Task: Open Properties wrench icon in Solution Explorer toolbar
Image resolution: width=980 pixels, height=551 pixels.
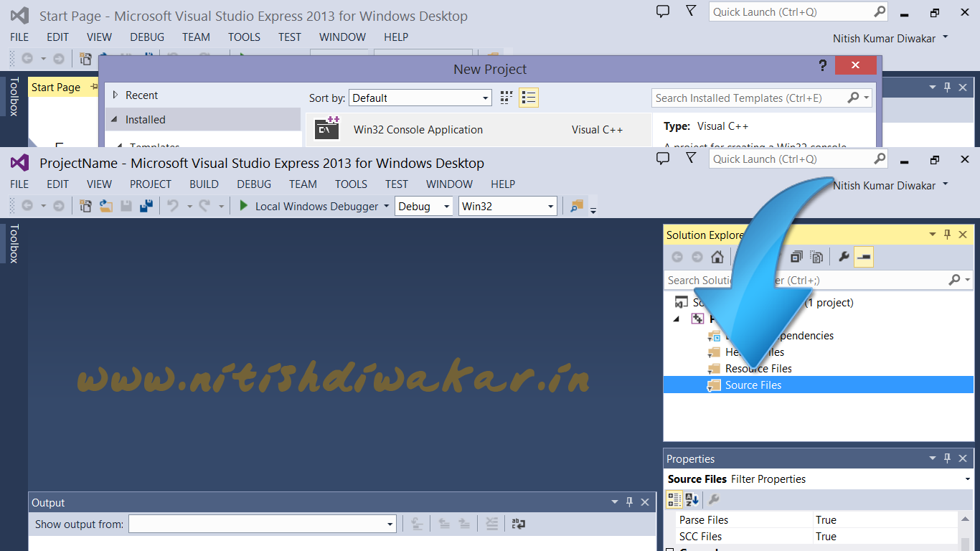Action: pos(844,257)
